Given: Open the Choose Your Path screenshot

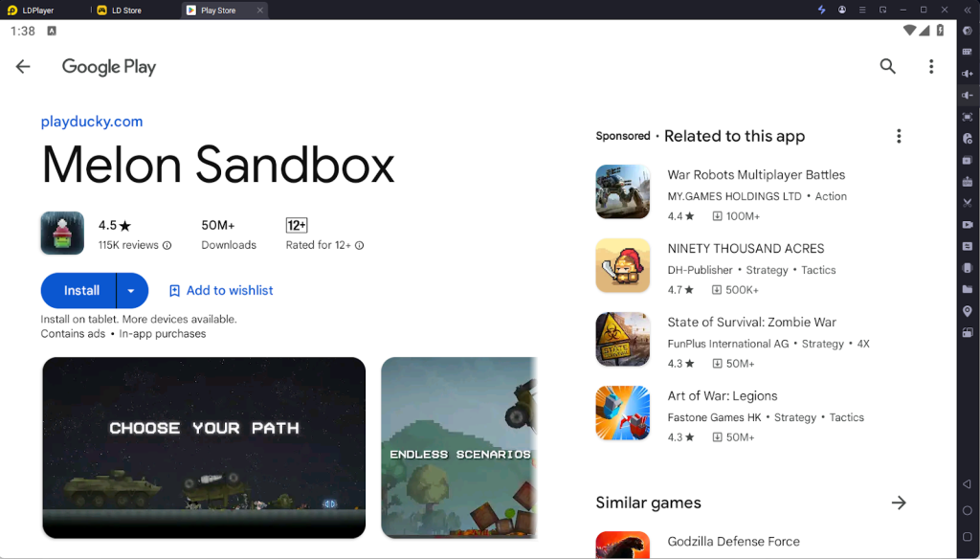Looking at the screenshot, I should tap(203, 447).
